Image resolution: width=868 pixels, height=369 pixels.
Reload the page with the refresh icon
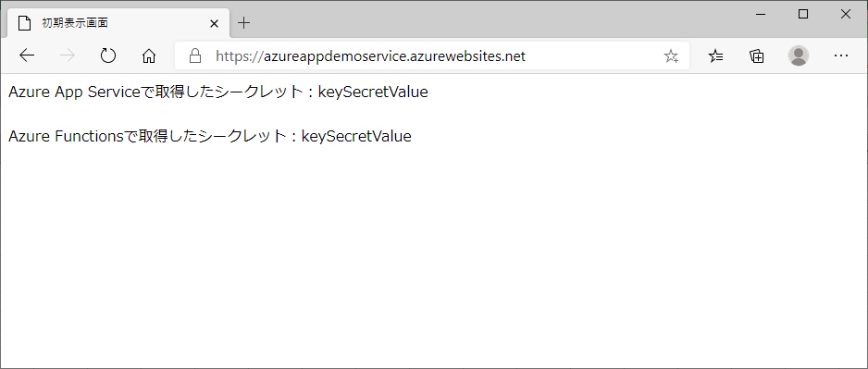pyautogui.click(x=108, y=55)
